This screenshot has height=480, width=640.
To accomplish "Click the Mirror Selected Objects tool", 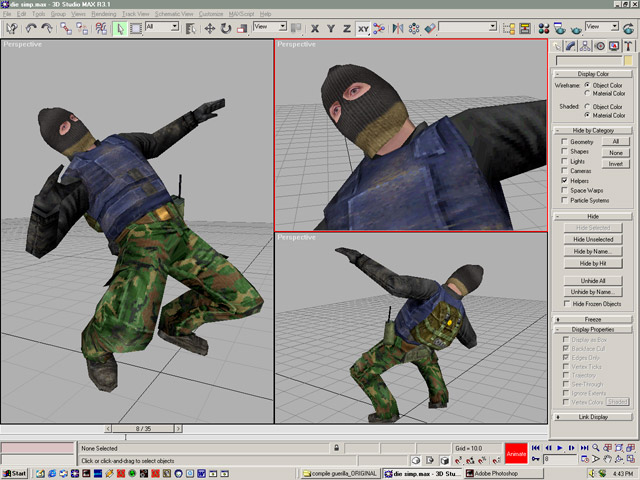I will tap(398, 29).
